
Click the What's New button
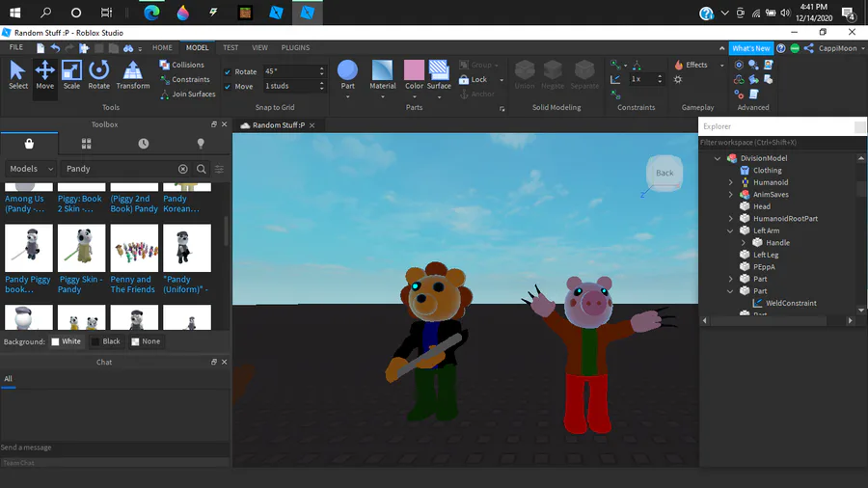click(750, 48)
